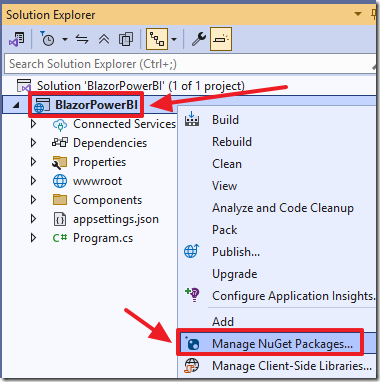Expand the Connected Services node
This screenshot has height=382, width=380.
coord(33,124)
